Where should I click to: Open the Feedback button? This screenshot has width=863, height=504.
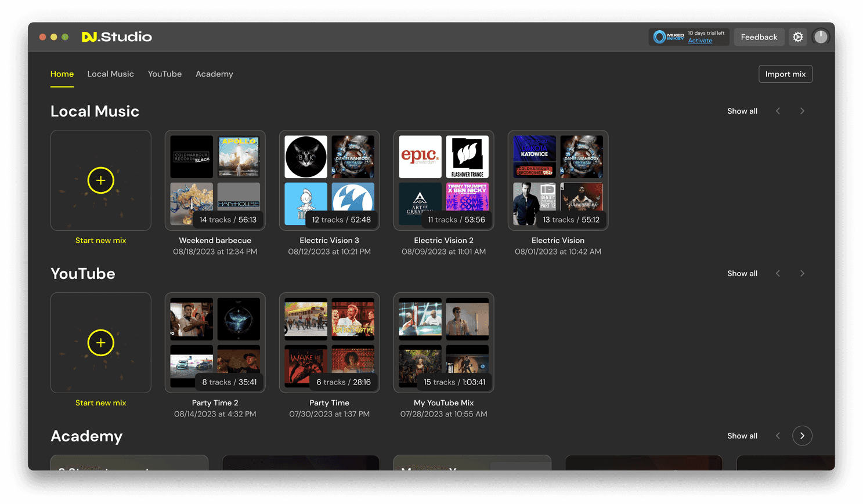pyautogui.click(x=759, y=37)
